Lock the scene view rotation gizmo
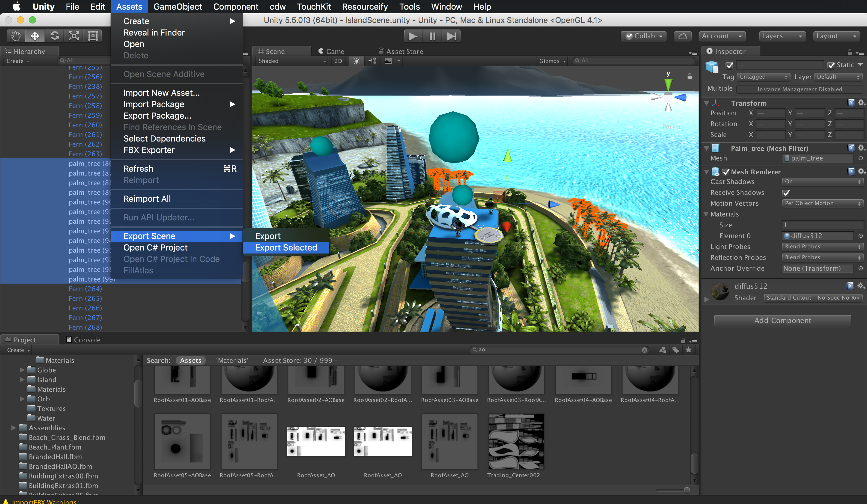The image size is (867, 504). click(689, 76)
